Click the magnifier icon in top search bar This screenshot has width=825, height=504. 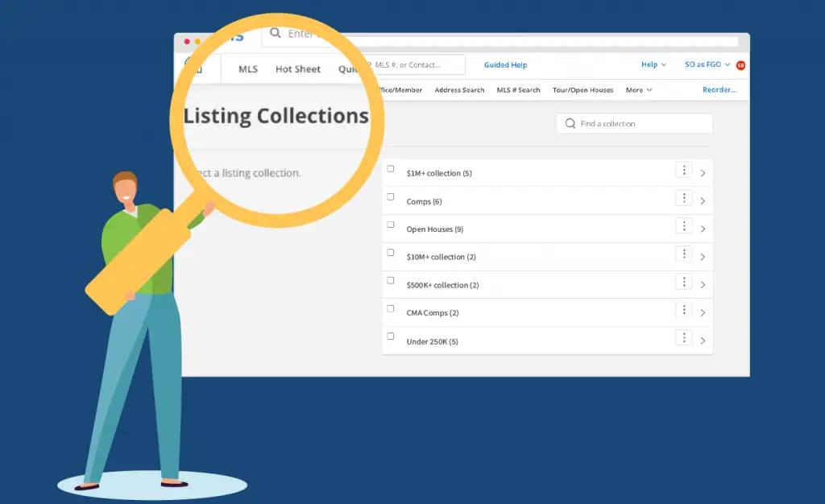point(276,33)
